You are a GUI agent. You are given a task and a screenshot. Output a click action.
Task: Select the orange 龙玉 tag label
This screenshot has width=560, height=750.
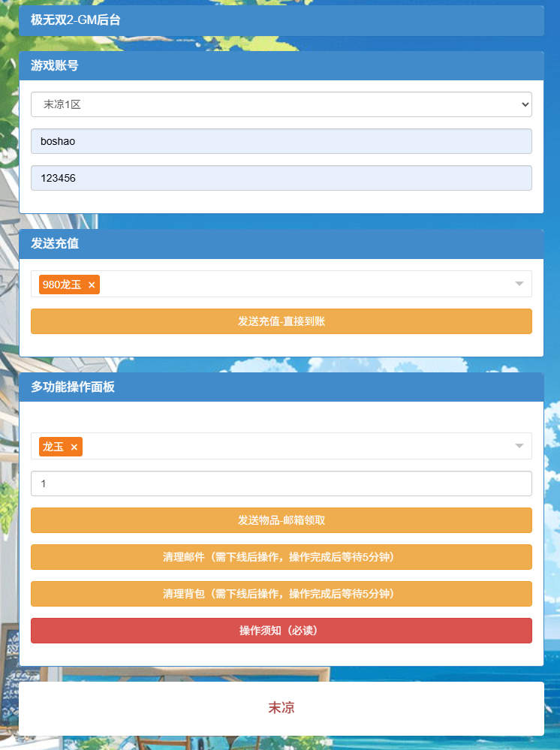click(x=53, y=447)
